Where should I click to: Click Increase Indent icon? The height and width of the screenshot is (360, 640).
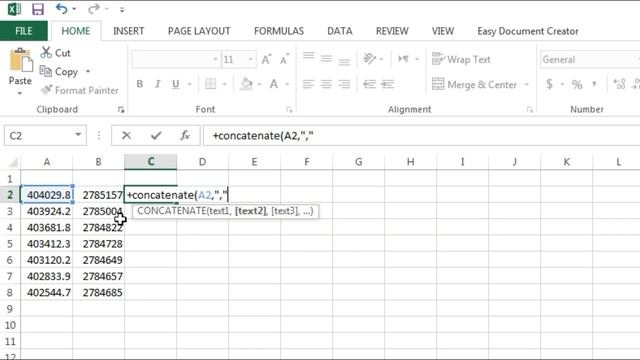click(387, 84)
